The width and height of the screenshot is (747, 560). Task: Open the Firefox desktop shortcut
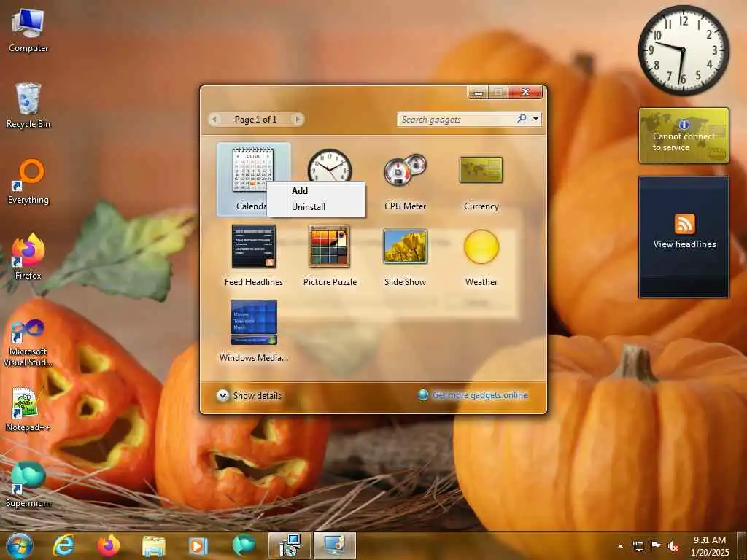[x=28, y=257]
